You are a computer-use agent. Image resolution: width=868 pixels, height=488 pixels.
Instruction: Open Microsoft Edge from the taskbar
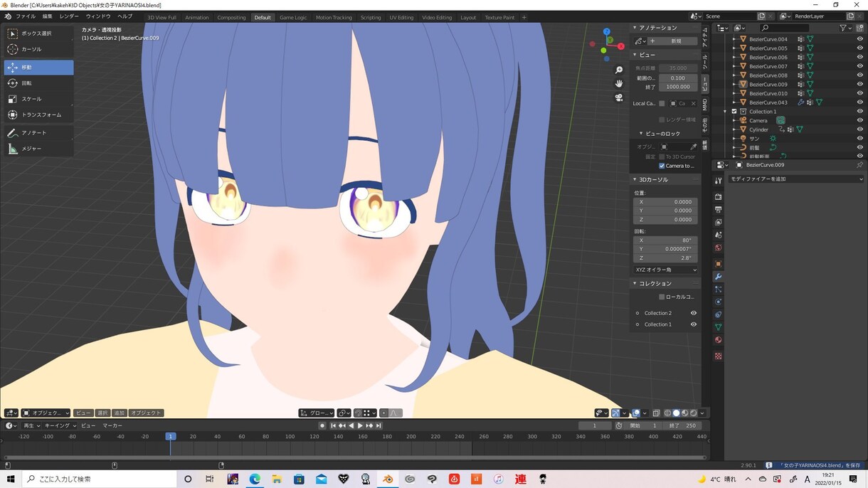pyautogui.click(x=255, y=479)
